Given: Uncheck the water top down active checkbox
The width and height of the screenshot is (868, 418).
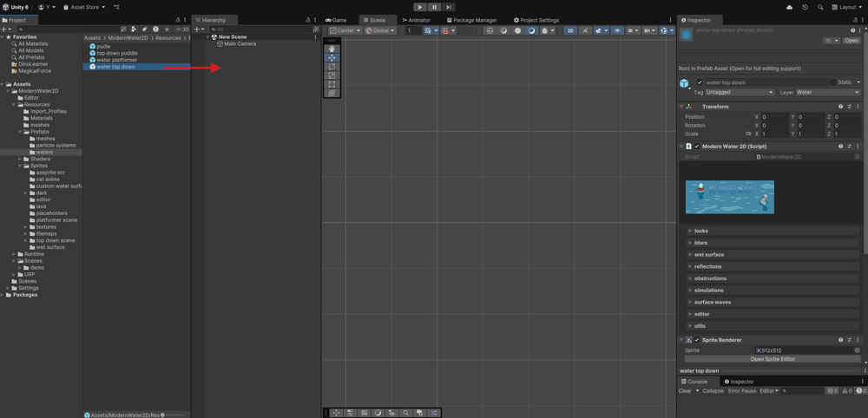Looking at the screenshot, I should [x=700, y=82].
